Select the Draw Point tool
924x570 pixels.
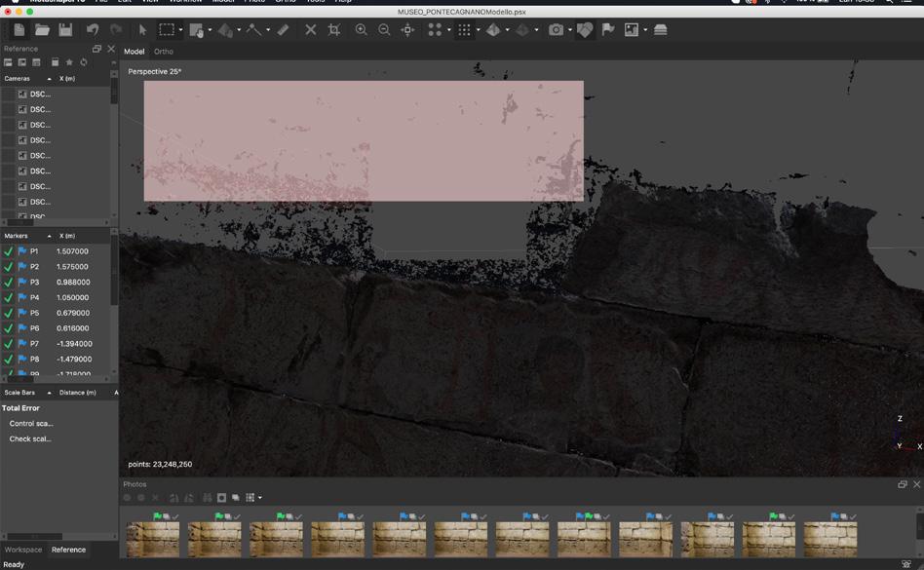click(254, 30)
